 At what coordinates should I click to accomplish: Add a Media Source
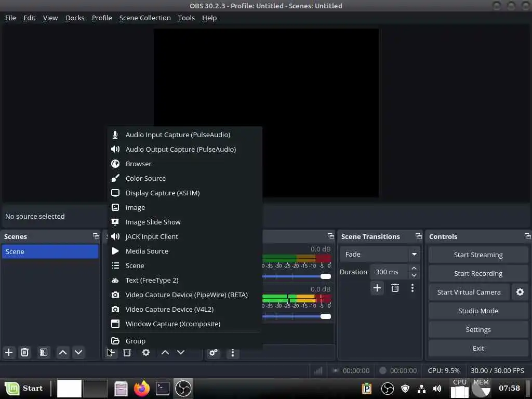click(x=185, y=251)
